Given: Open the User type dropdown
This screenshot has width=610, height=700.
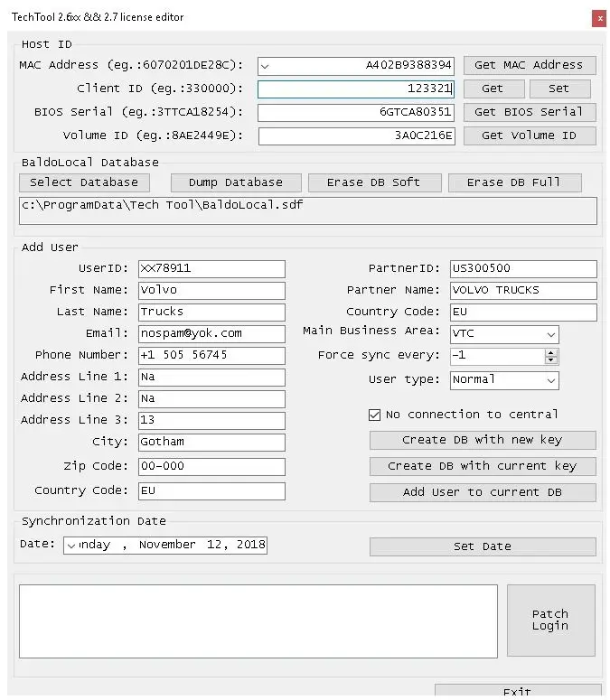Looking at the screenshot, I should point(551,381).
